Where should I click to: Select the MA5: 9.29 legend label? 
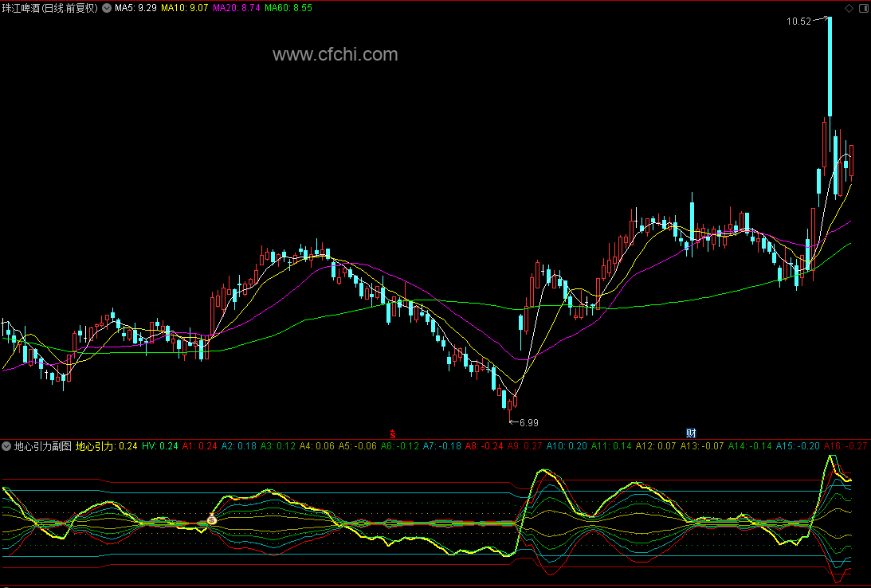(x=135, y=8)
